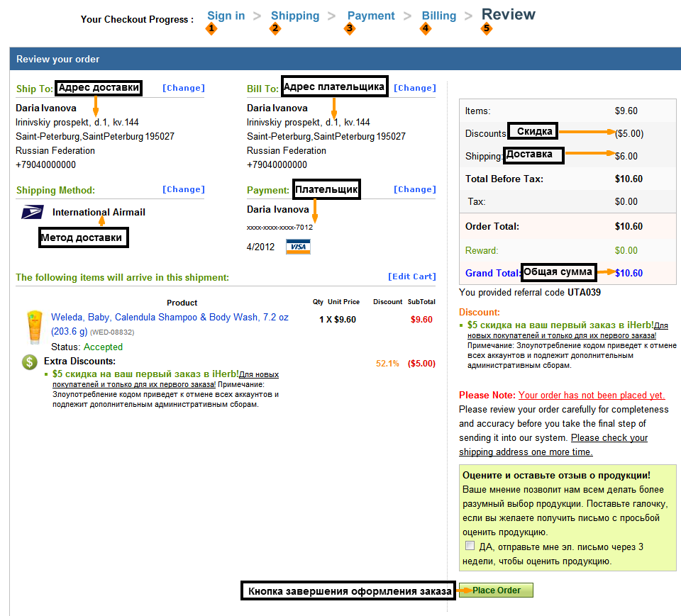Return to the Billing checkout step
This screenshot has width=681, height=616.
[439, 16]
